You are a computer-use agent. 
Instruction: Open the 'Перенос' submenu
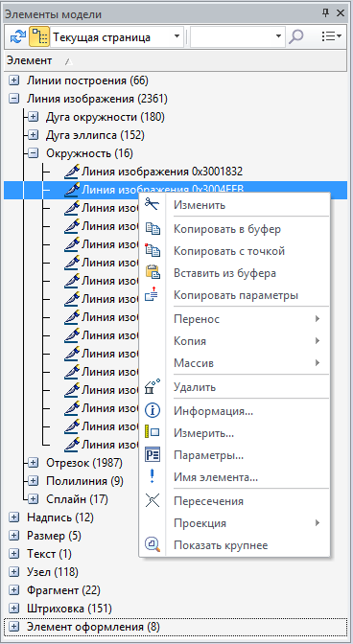click(235, 319)
